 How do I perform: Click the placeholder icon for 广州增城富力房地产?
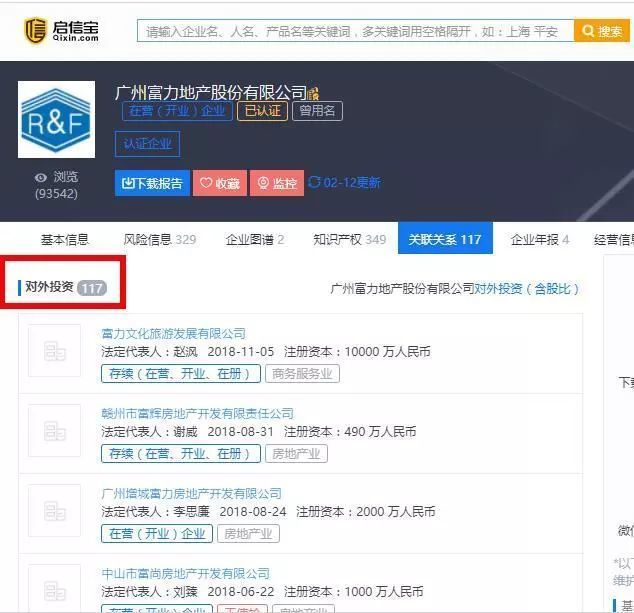[54, 511]
